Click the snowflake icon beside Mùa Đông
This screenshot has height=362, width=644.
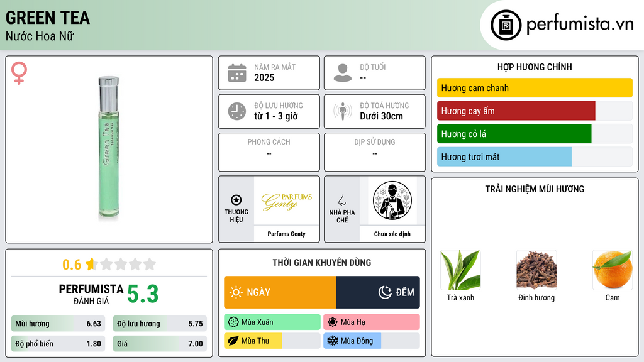pos(333,341)
